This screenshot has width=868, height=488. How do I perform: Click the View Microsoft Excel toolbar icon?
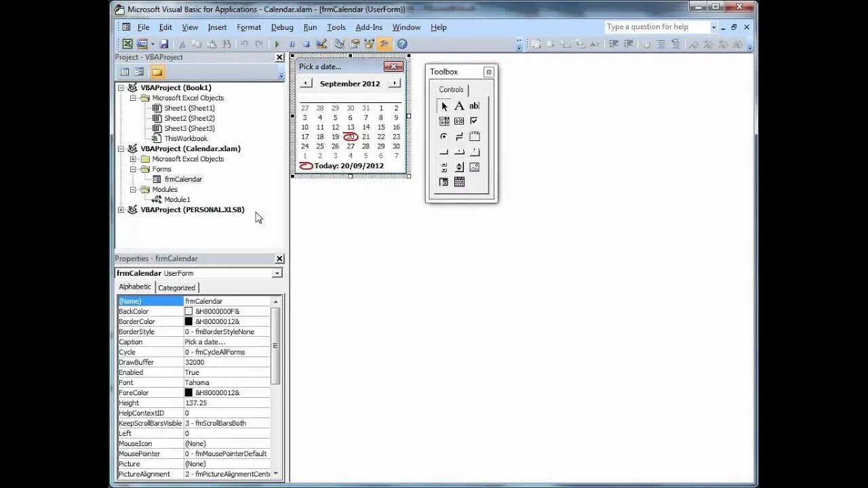[127, 44]
